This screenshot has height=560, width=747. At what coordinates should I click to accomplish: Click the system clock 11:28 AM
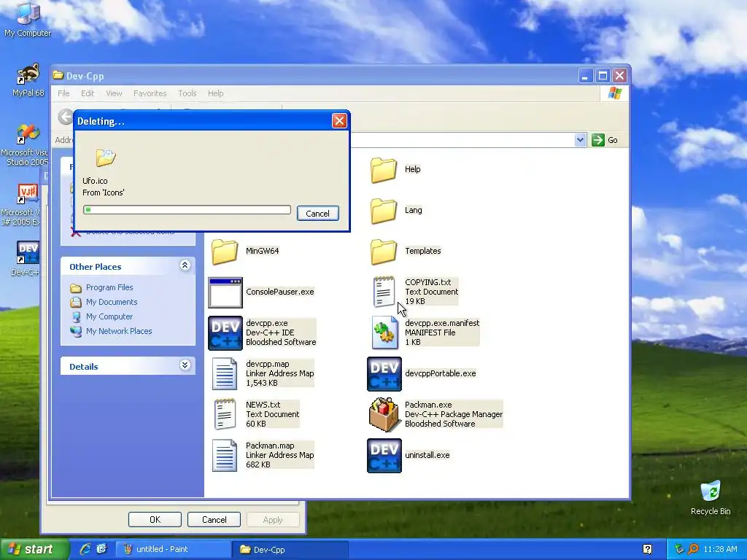click(x=720, y=550)
